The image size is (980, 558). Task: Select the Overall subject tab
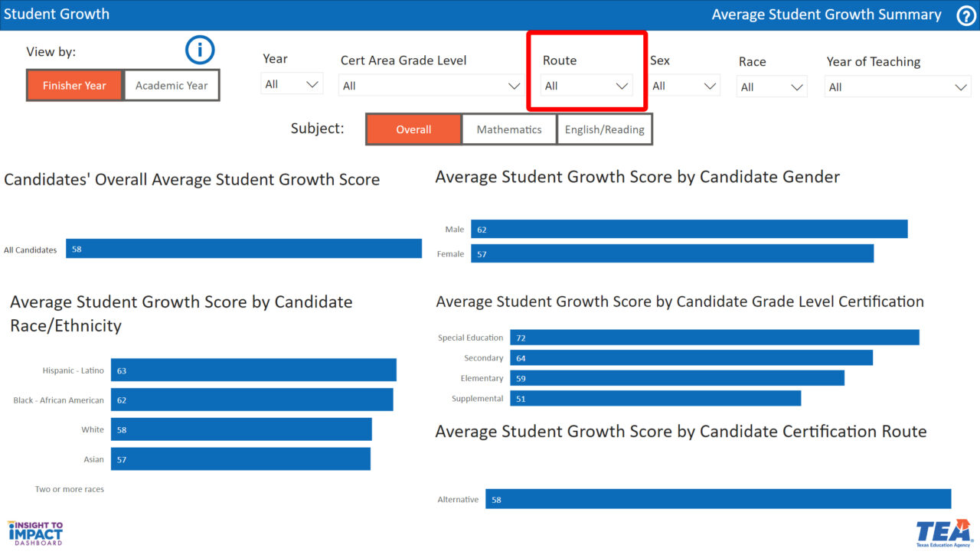point(413,129)
